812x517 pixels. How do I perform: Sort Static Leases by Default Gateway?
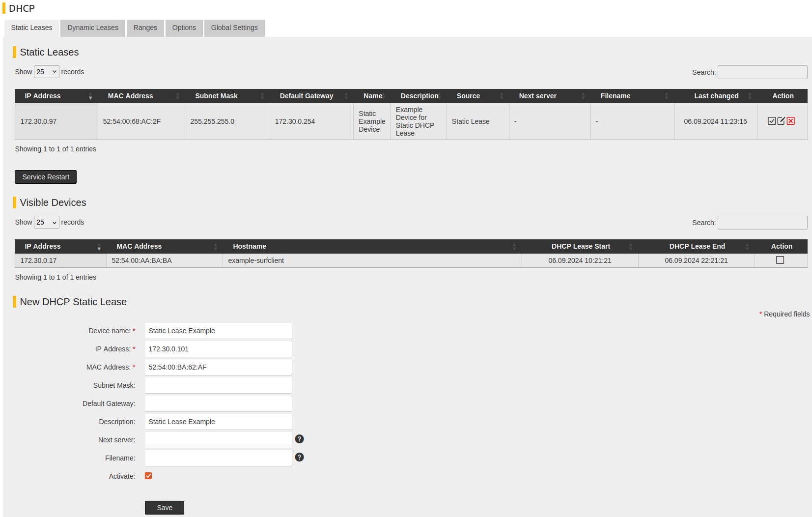(311, 96)
